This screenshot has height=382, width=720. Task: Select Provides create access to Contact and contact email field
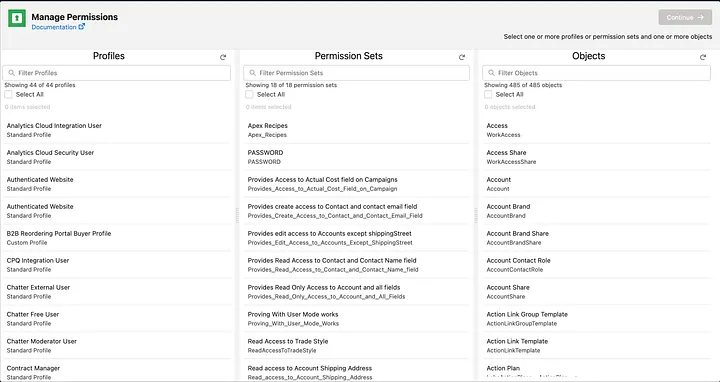[356, 211]
